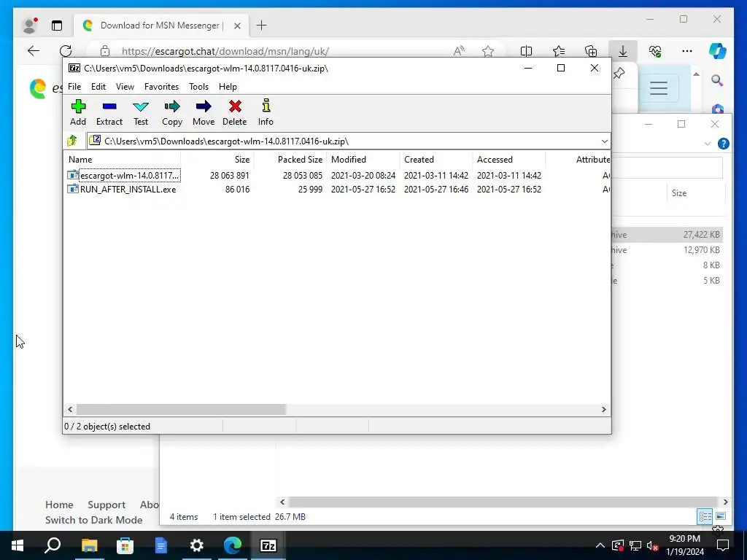Click the Support link on escargot page
This screenshot has width=747, height=560.
(107, 505)
